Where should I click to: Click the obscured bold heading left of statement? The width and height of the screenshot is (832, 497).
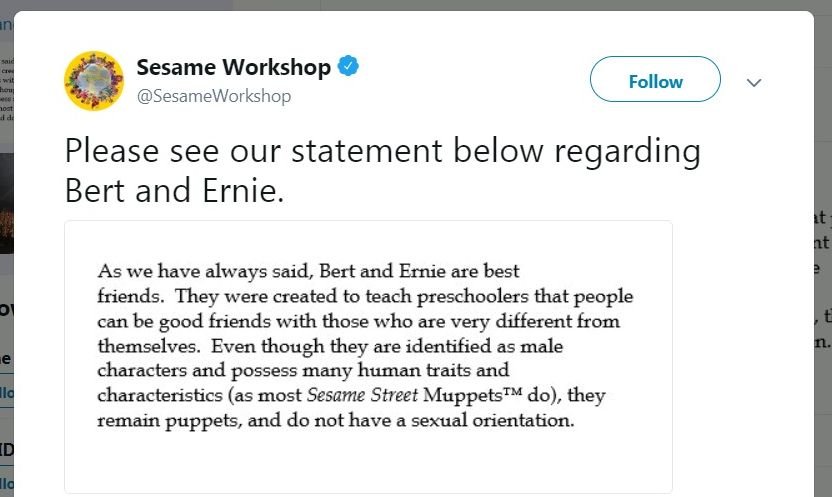6,308
